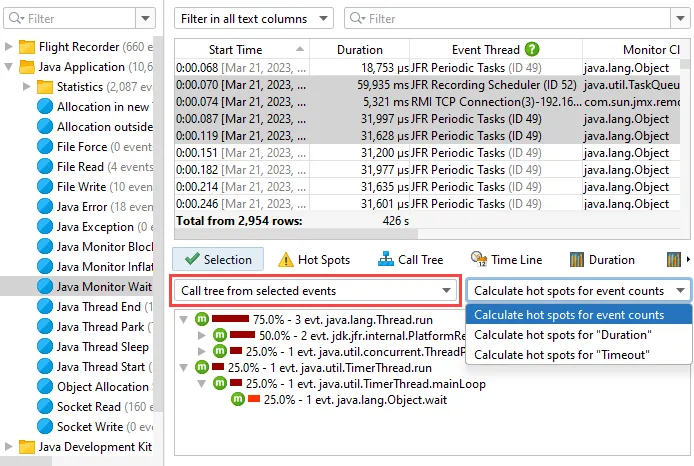Open the 'Call tree from selected events' dropdown
This screenshot has height=466, width=694.
point(315,291)
